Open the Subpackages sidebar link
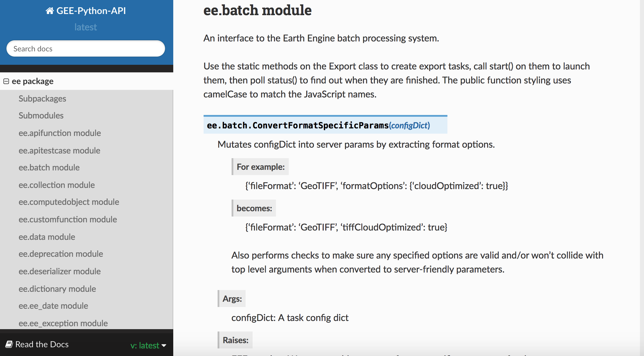 pos(42,99)
